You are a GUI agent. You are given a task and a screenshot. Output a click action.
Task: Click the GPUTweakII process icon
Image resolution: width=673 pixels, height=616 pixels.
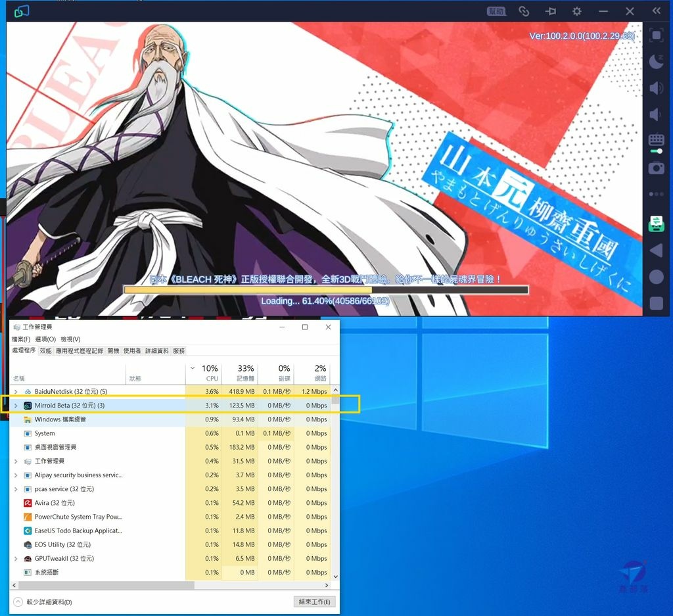(28, 559)
